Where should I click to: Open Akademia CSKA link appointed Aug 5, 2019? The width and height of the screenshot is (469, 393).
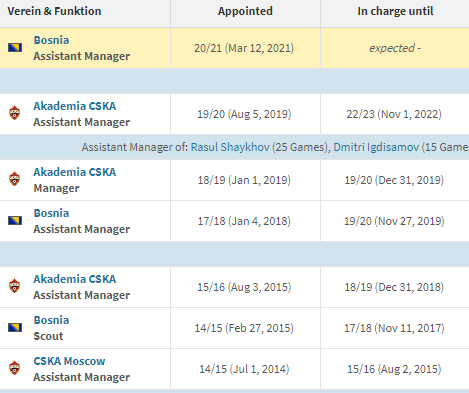(x=75, y=106)
